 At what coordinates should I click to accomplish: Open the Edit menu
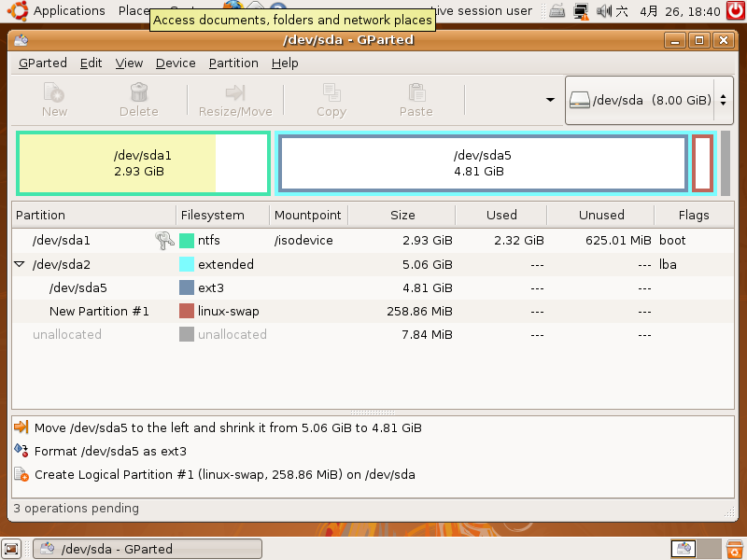(91, 63)
